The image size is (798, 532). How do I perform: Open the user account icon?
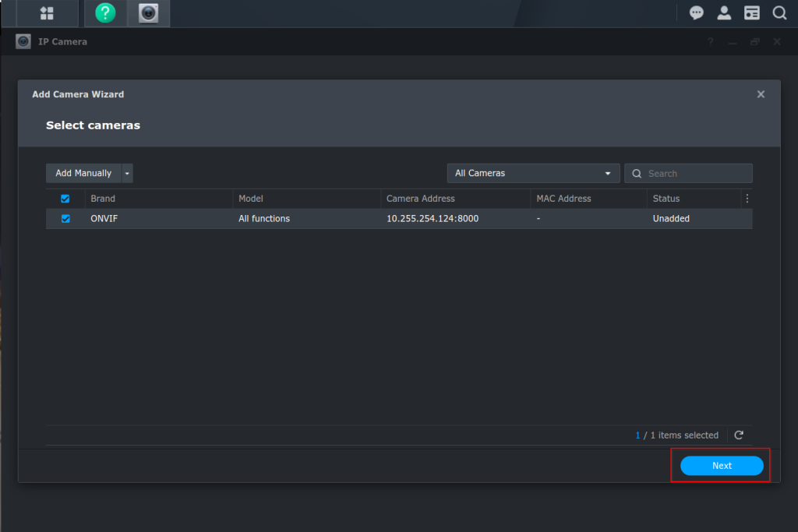tap(724, 12)
